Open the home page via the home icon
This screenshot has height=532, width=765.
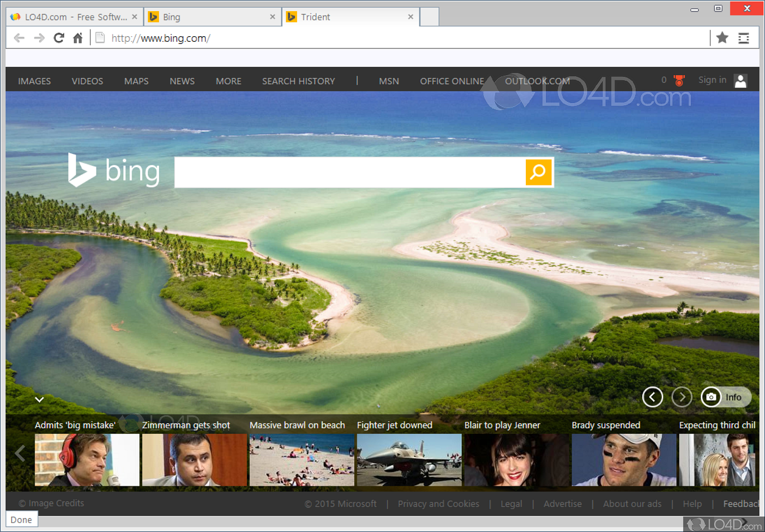click(78, 38)
